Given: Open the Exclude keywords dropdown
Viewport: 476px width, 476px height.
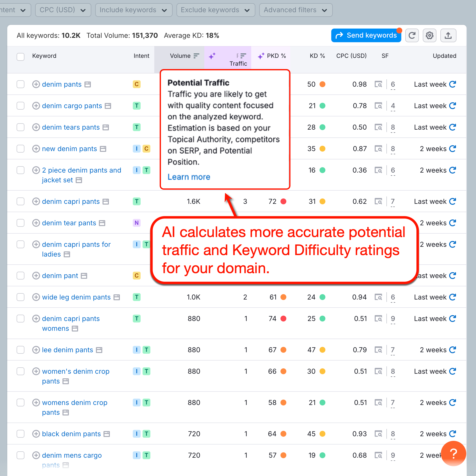Looking at the screenshot, I should [215, 10].
